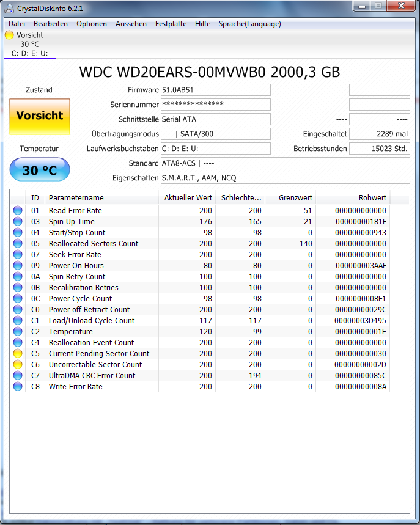Click status icon for Temperature attribute row
The width and height of the screenshot is (420, 525).
point(18,331)
